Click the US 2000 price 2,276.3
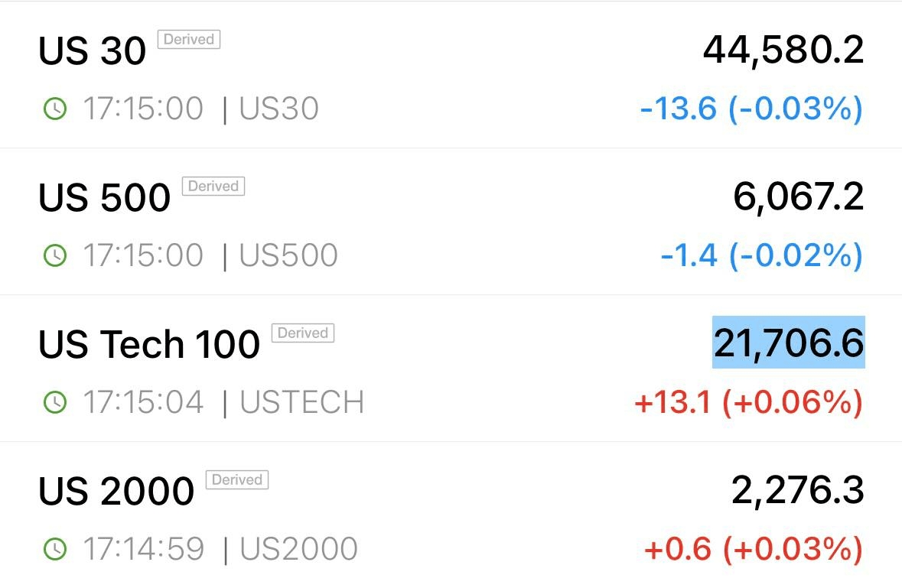The height and width of the screenshot is (588, 902). (x=797, y=490)
